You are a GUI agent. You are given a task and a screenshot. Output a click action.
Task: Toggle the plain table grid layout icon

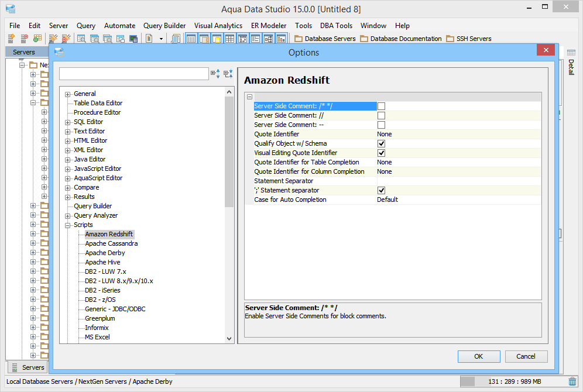230,38
